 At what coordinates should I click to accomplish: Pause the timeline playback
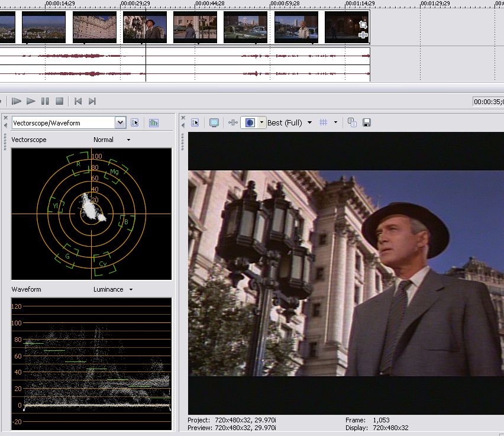(x=45, y=101)
